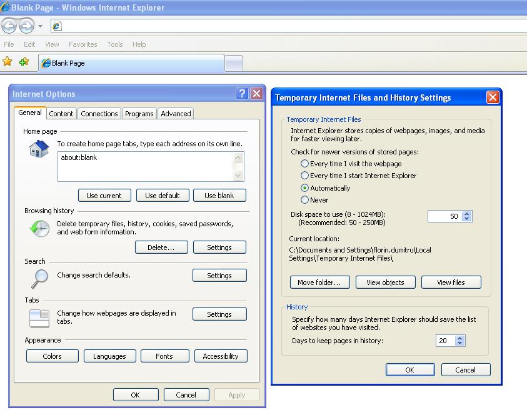
Task: Click the browser Forward arrow button
Action: tap(26, 26)
